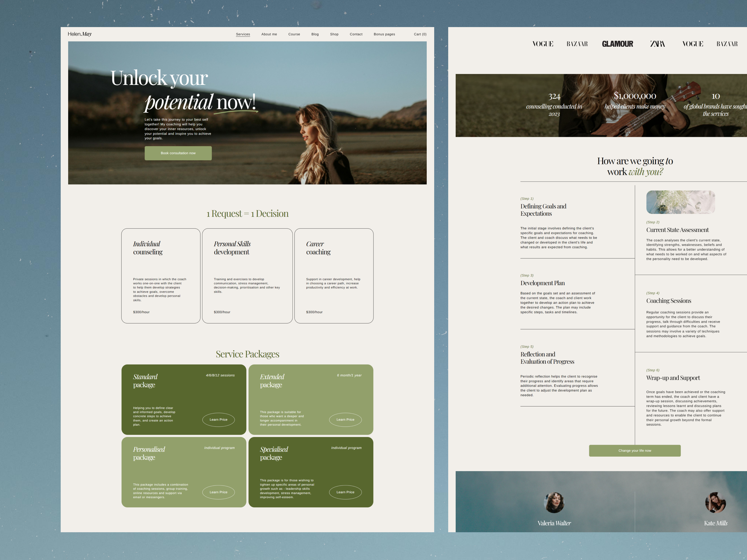The height and width of the screenshot is (560, 747).
Task: Open the Blog nav link
Action: click(x=315, y=35)
